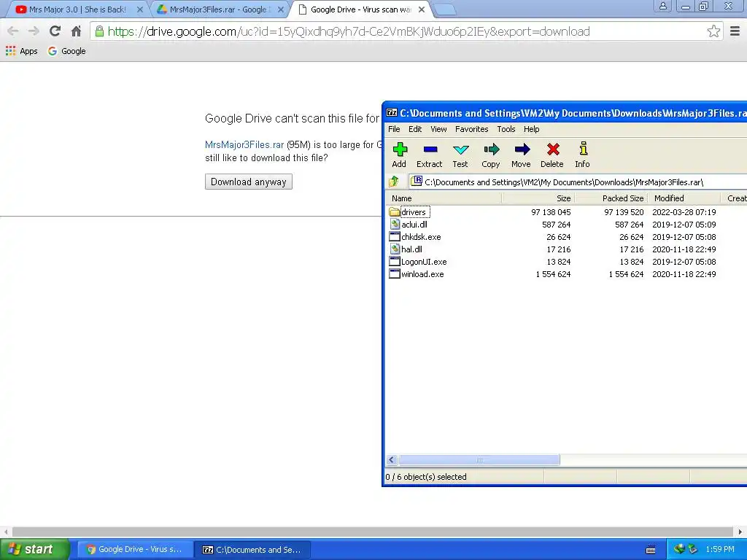747x560 pixels.
Task: Go back in Chrome
Action: tap(13, 31)
